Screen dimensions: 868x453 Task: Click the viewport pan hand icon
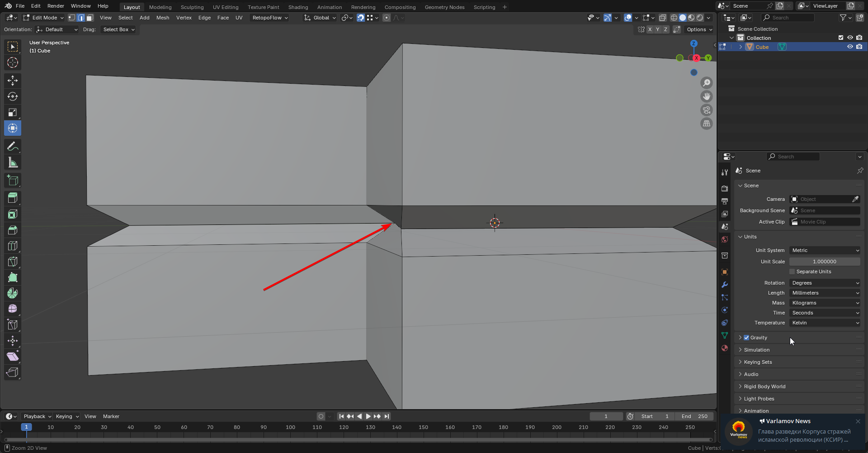click(x=707, y=96)
